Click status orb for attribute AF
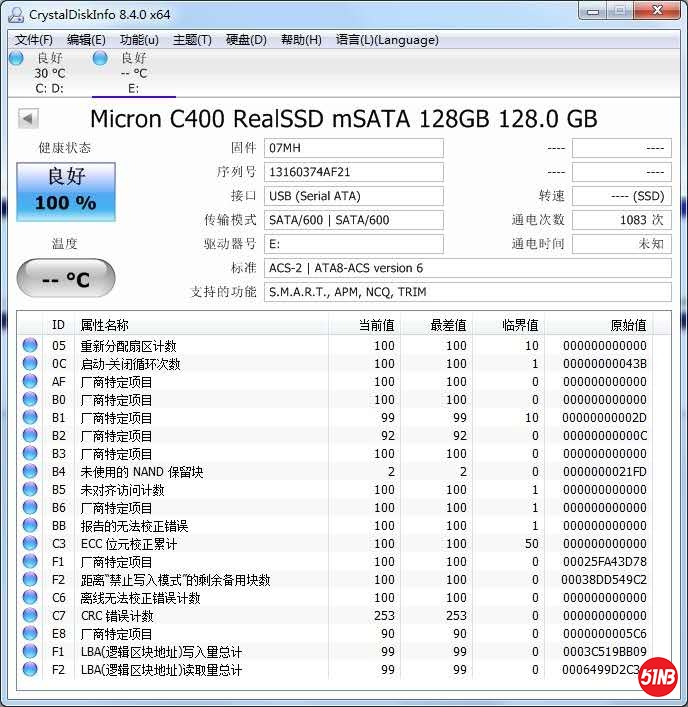 pos(30,381)
